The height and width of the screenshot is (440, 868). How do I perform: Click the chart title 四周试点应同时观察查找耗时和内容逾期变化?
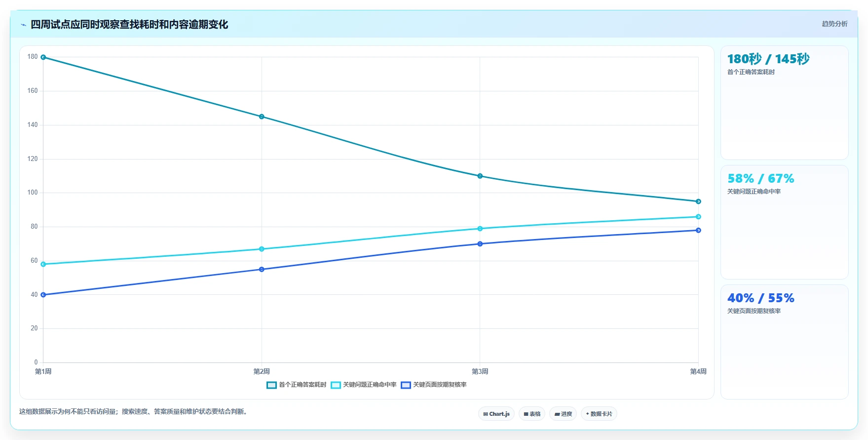(x=129, y=25)
